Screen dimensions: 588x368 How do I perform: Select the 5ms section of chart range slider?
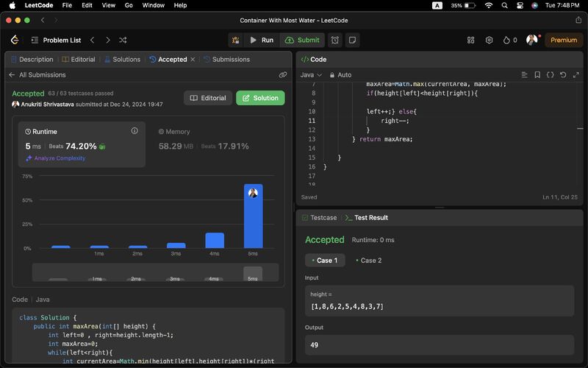(x=253, y=273)
